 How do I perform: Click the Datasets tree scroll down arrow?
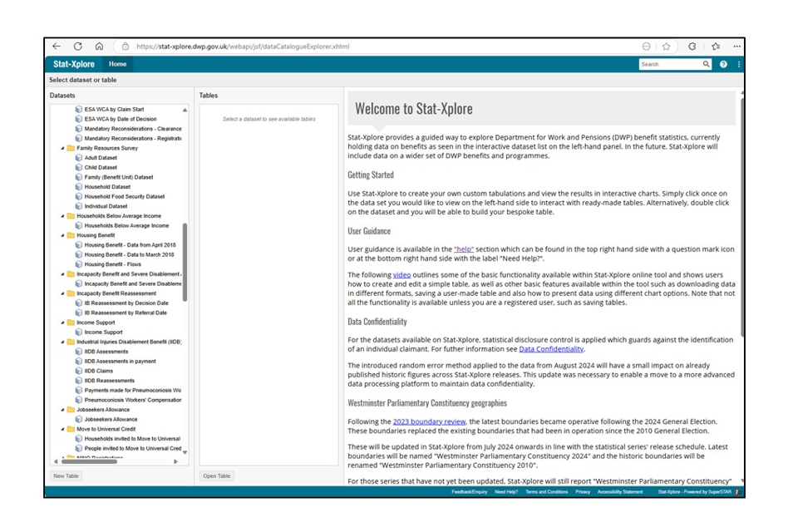pyautogui.click(x=185, y=452)
